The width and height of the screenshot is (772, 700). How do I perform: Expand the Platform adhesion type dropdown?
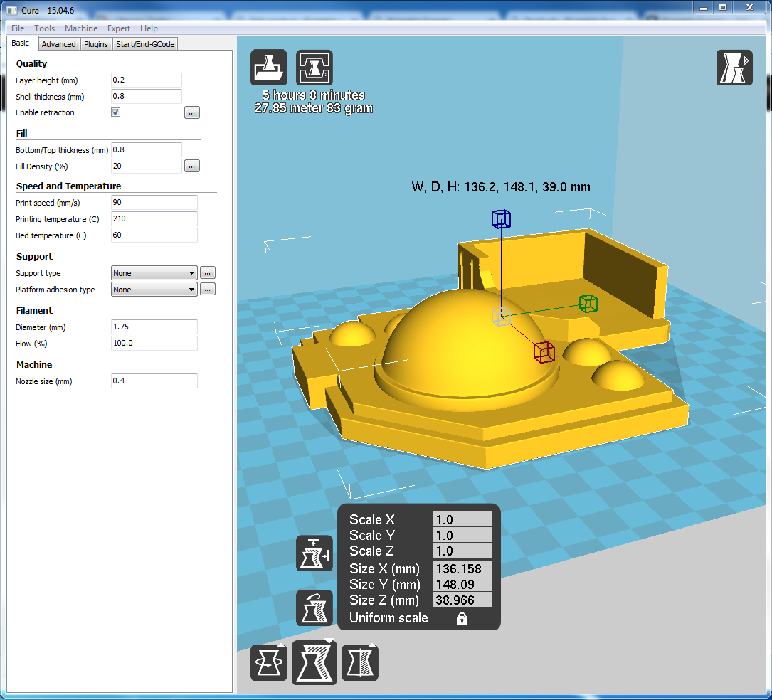click(154, 290)
